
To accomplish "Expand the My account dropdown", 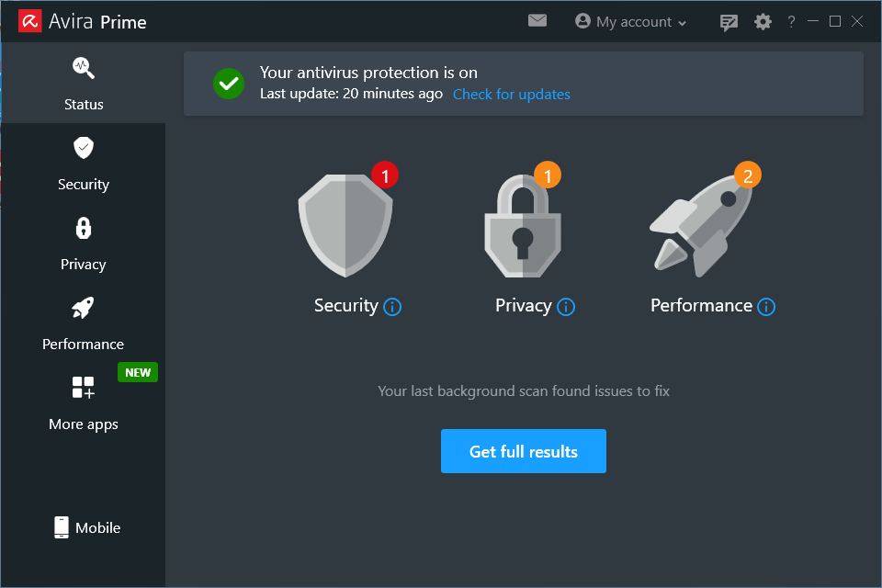I will (631, 22).
